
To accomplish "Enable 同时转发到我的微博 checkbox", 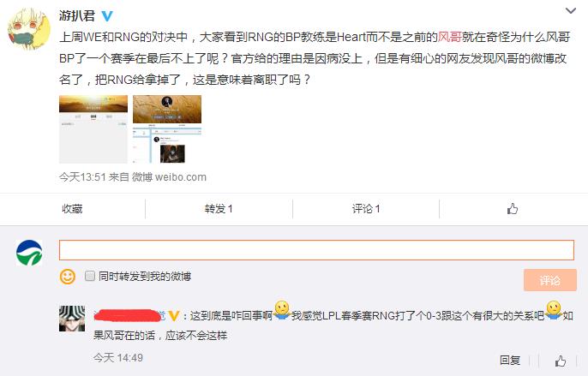I will pos(90,277).
